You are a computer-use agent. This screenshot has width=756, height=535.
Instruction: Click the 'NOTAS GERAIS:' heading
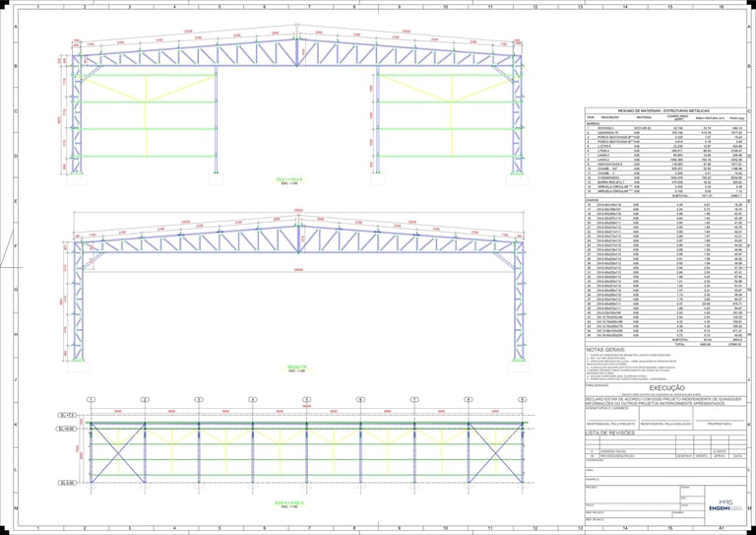coord(605,350)
